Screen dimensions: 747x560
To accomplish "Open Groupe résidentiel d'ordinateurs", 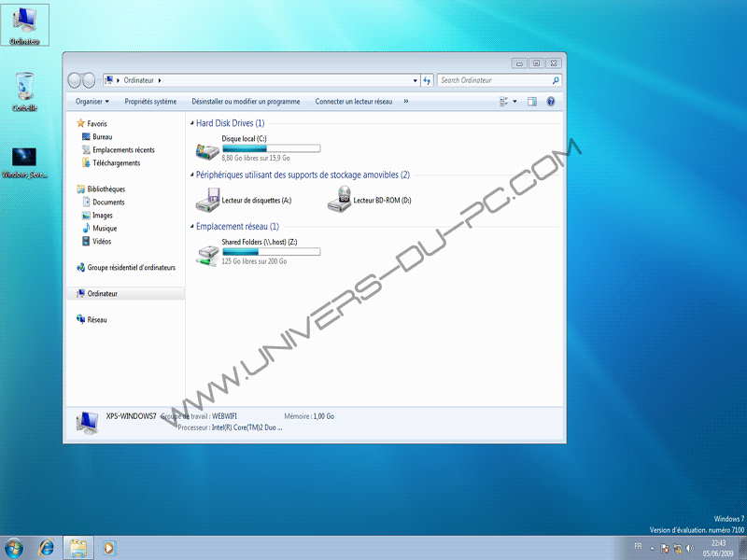I will [x=126, y=268].
